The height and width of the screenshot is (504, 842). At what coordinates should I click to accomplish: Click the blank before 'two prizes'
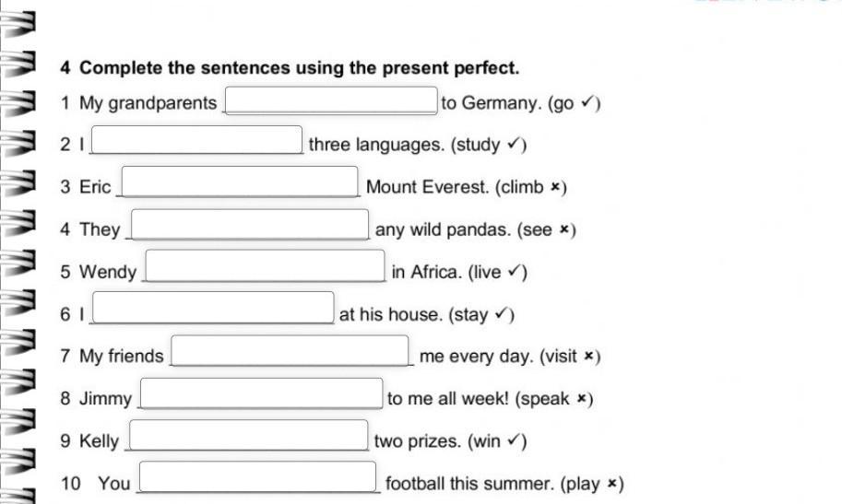[x=249, y=437]
